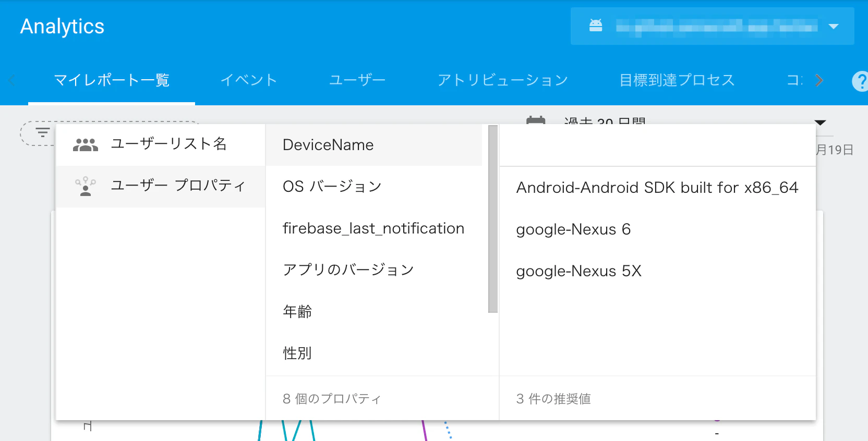Click the filter icon in dashed chip
Image resolution: width=868 pixels, height=441 pixels.
point(42,132)
